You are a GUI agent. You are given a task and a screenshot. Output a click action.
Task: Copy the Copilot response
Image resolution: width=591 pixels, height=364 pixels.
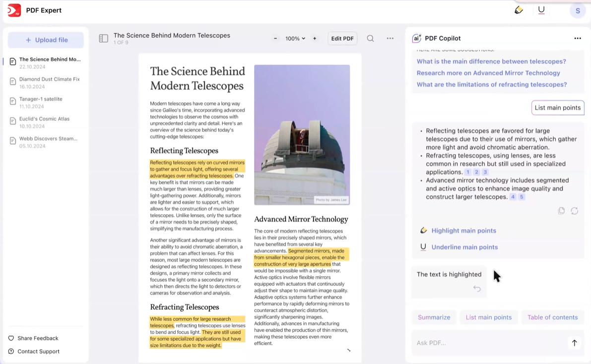561,211
